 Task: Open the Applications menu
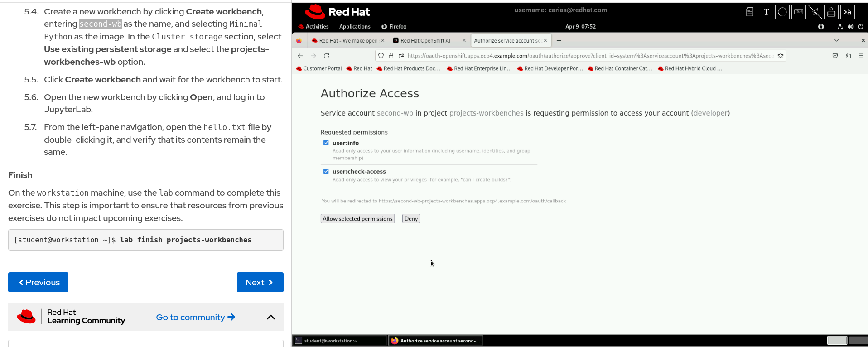355,27
